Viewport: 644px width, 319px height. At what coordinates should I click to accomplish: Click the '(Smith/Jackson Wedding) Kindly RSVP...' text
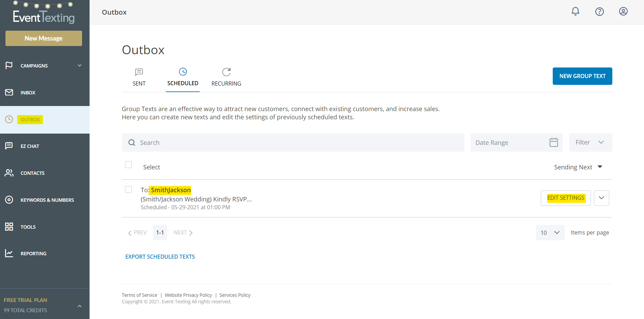pos(196,199)
